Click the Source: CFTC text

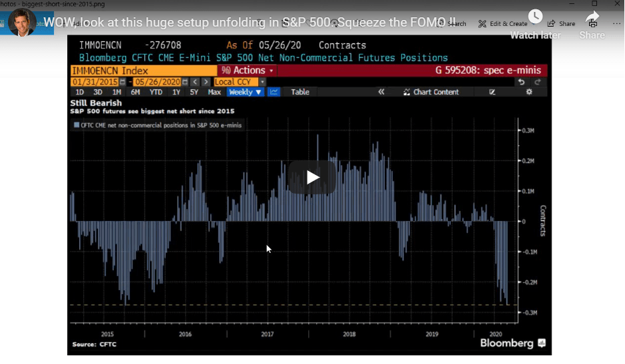(x=95, y=344)
